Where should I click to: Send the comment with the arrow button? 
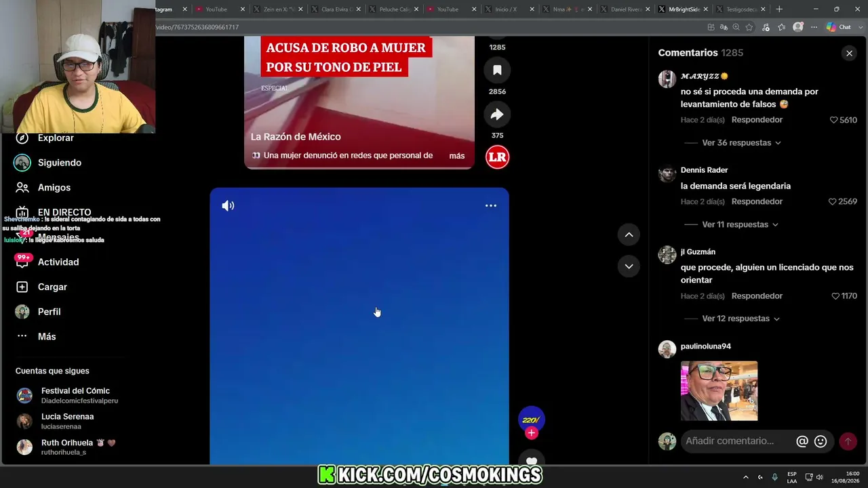coord(848,441)
